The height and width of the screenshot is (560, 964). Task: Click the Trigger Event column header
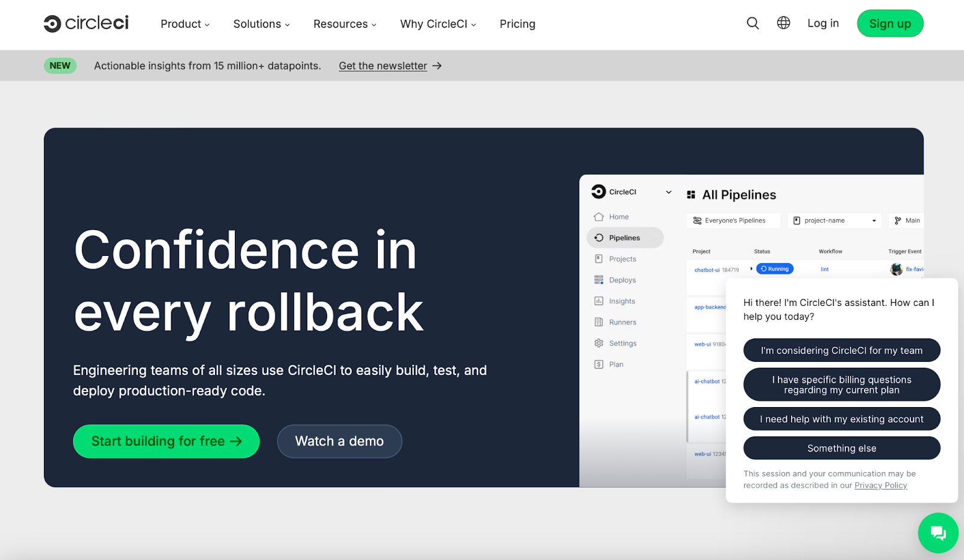905,251
